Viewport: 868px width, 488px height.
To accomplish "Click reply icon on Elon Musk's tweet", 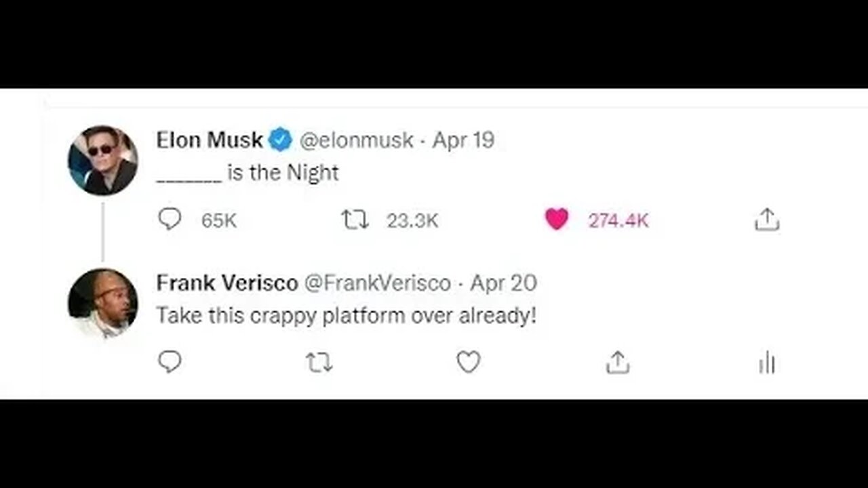I will click(x=170, y=220).
